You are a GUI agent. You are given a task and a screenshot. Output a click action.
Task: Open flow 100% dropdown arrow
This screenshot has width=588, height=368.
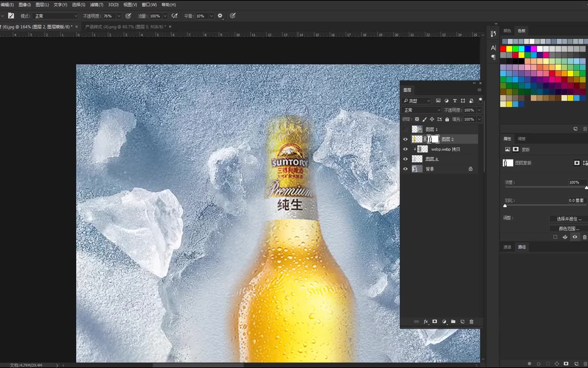165,16
